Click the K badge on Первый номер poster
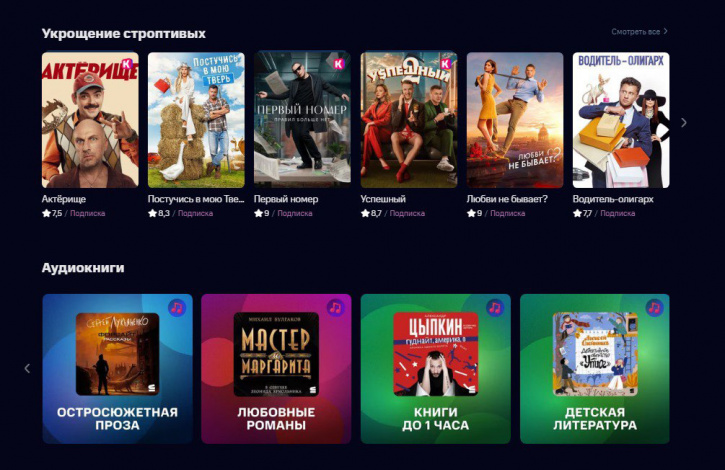Screen dimensions: 725x470 click(339, 64)
